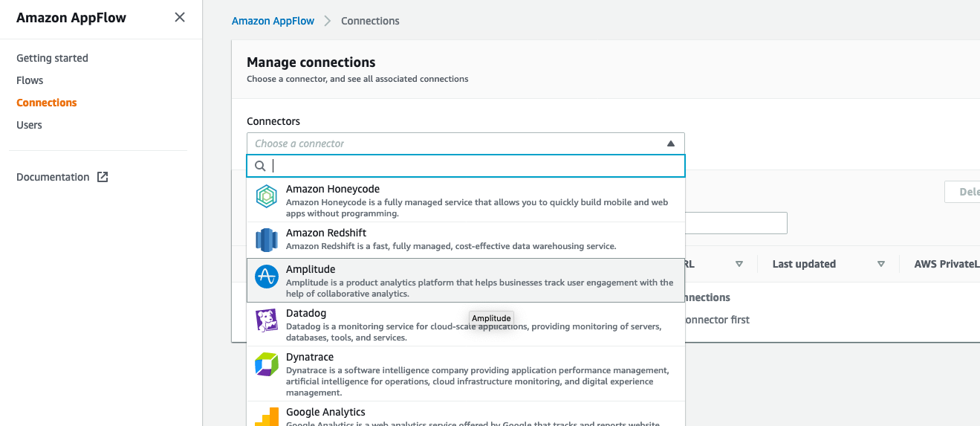Click sort arrow next to RL column
The width and height of the screenshot is (980, 426).
click(739, 264)
